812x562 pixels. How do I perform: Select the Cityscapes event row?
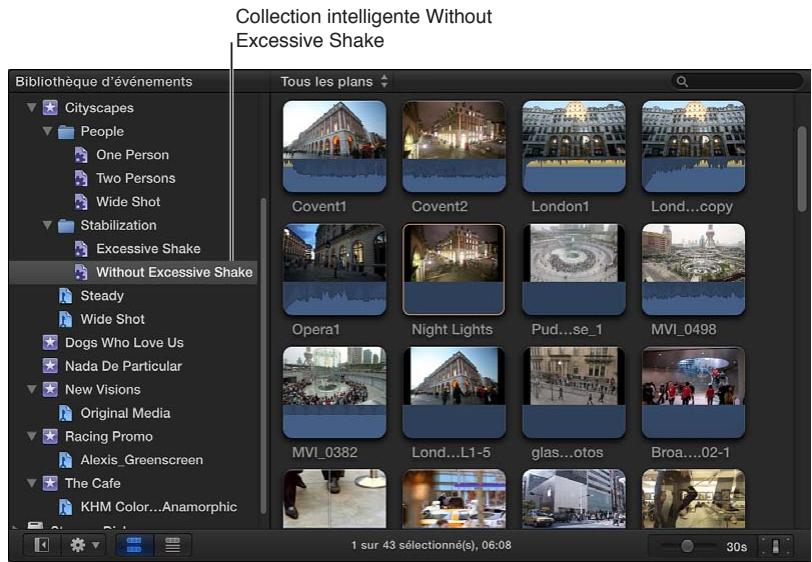point(133,108)
